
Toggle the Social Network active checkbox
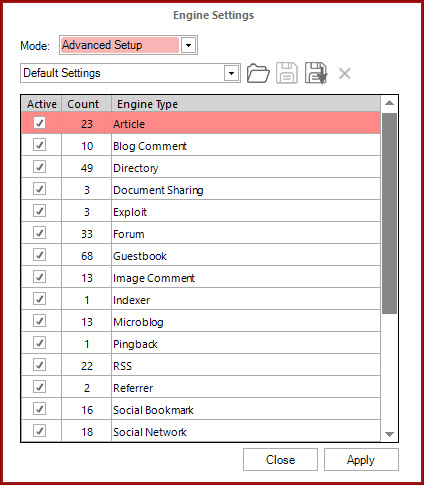40,431
